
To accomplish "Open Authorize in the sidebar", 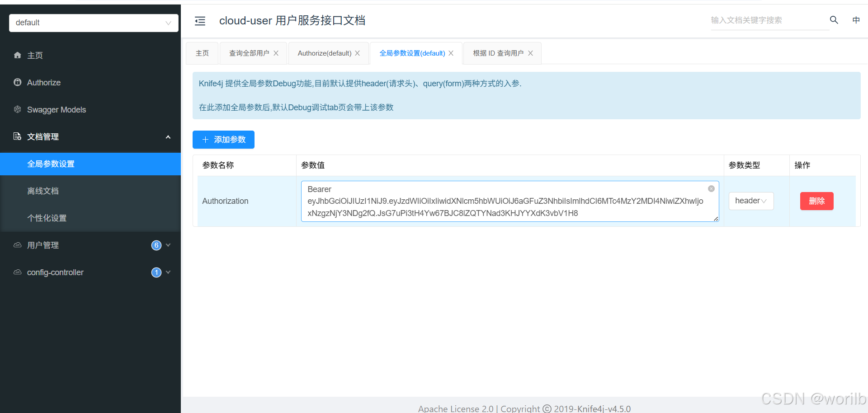I will tap(90, 82).
